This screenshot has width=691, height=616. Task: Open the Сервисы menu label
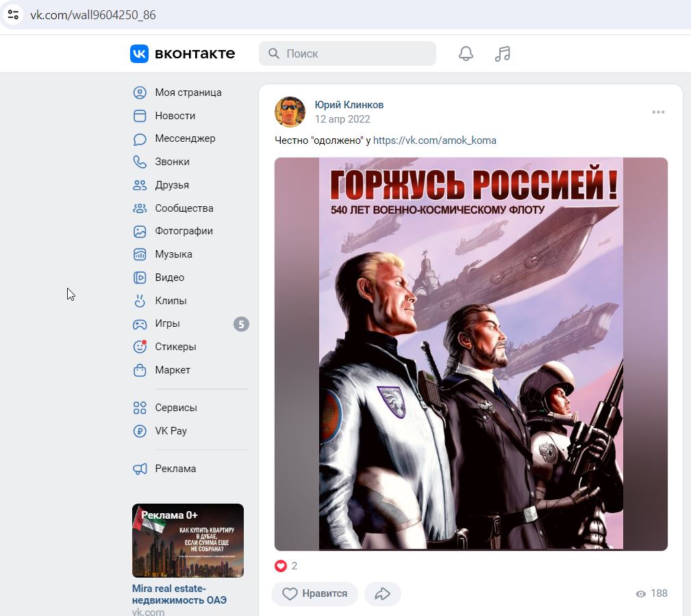(176, 408)
